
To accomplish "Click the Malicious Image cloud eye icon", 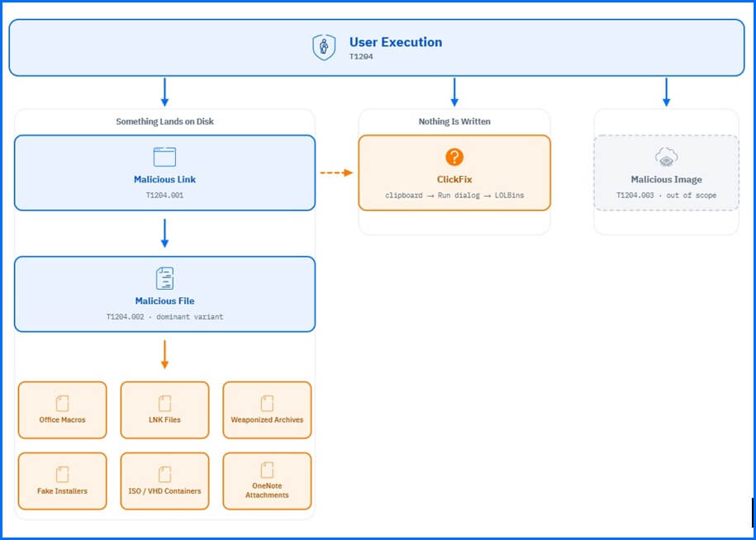I will tap(666, 157).
